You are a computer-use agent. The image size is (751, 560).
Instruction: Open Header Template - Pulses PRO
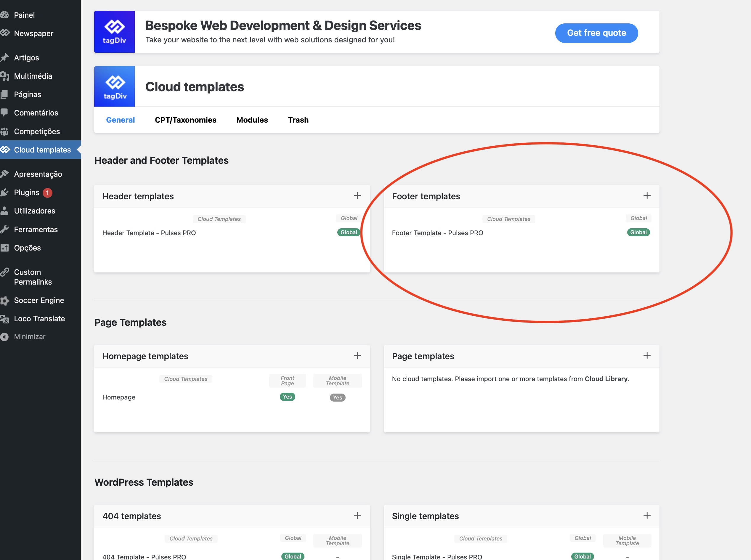pyautogui.click(x=149, y=233)
